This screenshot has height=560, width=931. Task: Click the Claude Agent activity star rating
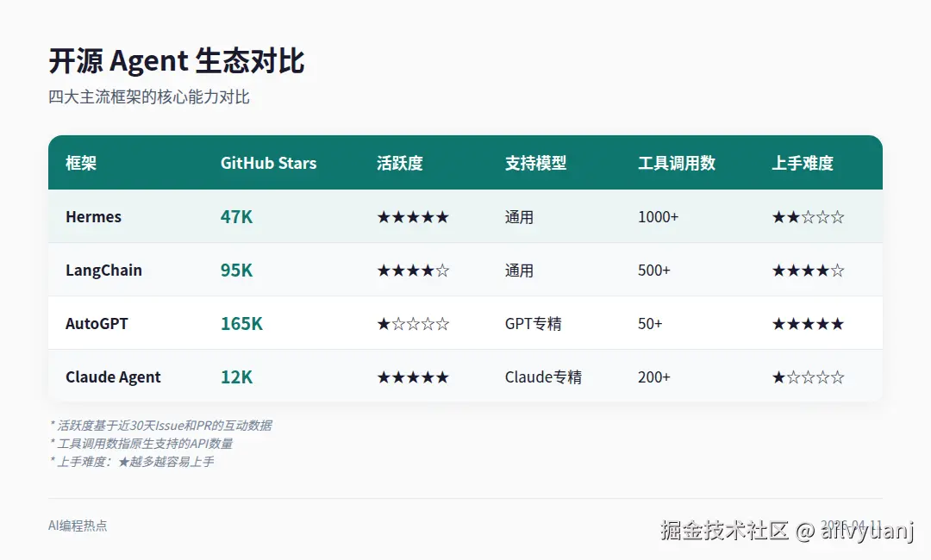tap(413, 377)
